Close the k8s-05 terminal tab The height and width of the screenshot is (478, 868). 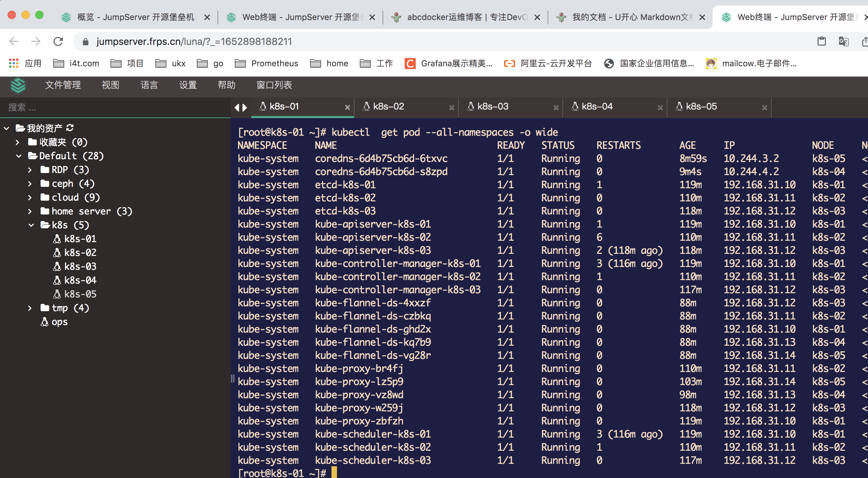[764, 107]
